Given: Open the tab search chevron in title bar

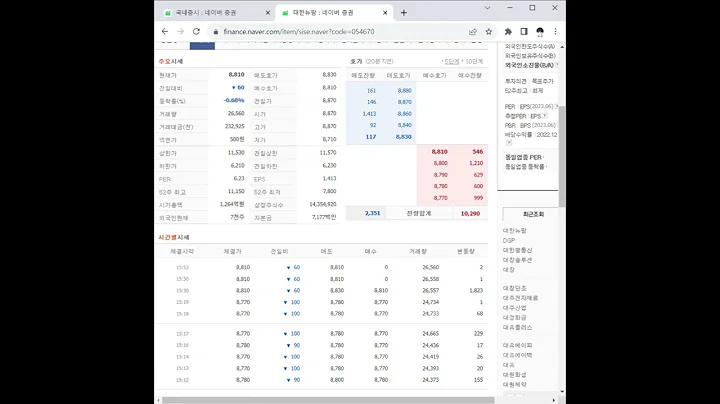Looking at the screenshot, I should click(487, 8).
